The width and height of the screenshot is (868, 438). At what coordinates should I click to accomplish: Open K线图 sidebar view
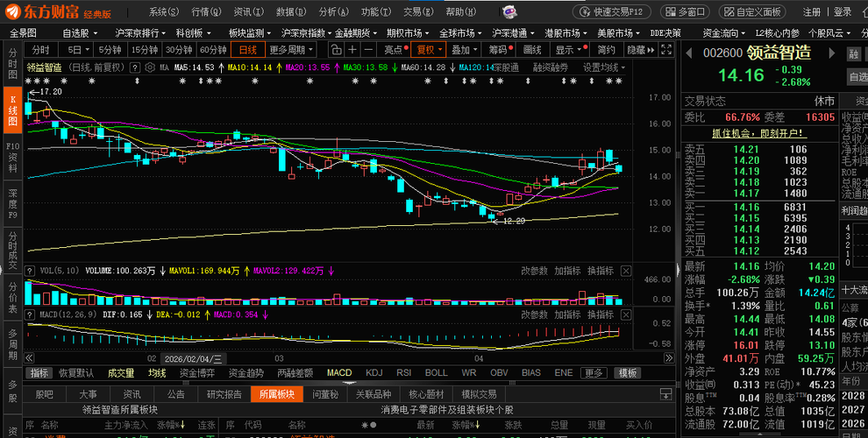tap(13, 110)
